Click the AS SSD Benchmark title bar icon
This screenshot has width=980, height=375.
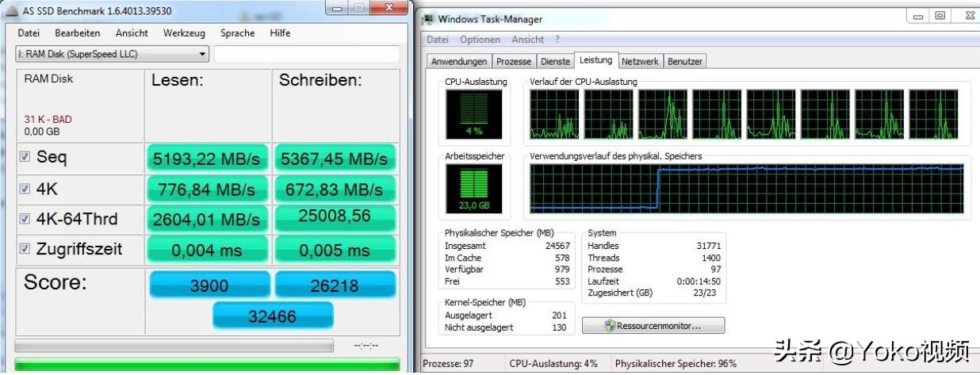click(12, 10)
